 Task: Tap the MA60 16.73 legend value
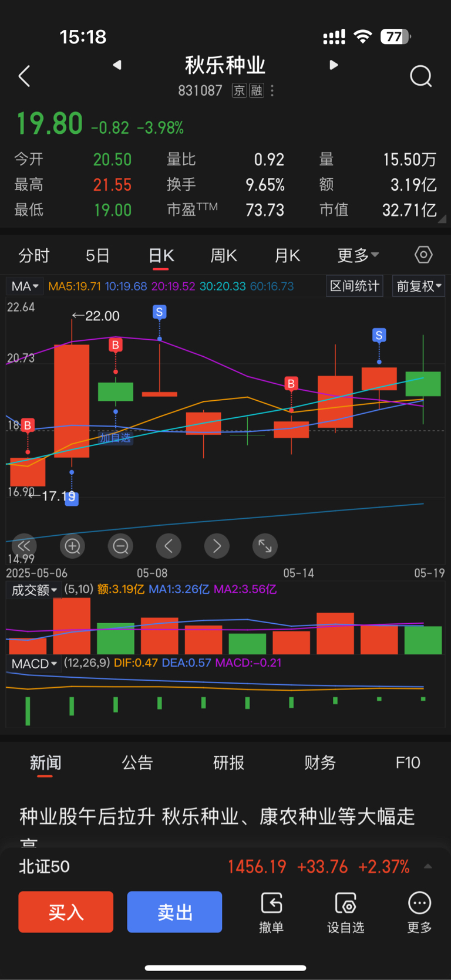[272, 286]
